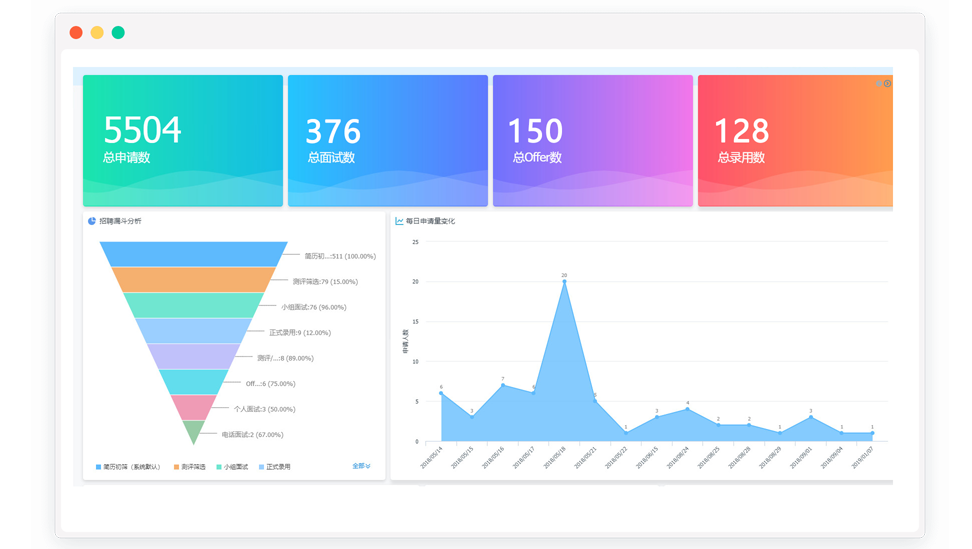The width and height of the screenshot is (972, 549).
Task: Toggle the 简历初筛（系统默认）legend item
Action: [128, 467]
